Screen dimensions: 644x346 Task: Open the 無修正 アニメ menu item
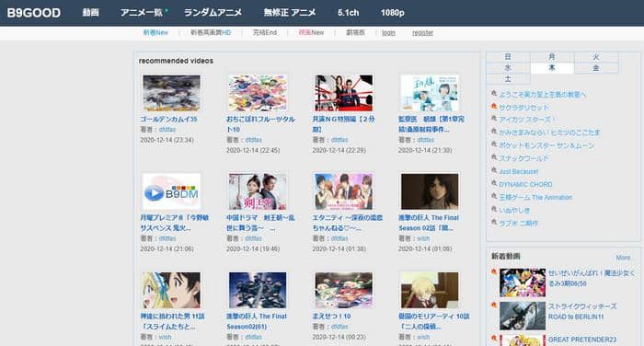click(x=290, y=13)
